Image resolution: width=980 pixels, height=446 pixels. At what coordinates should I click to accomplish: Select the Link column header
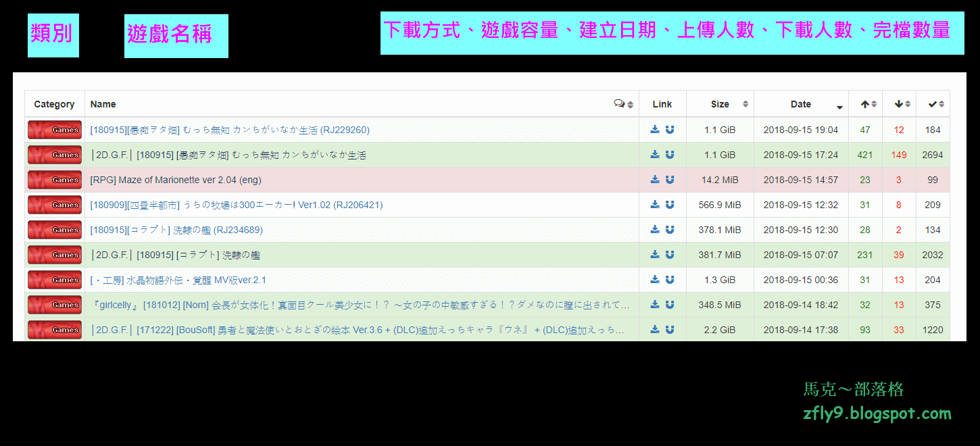pos(662,103)
